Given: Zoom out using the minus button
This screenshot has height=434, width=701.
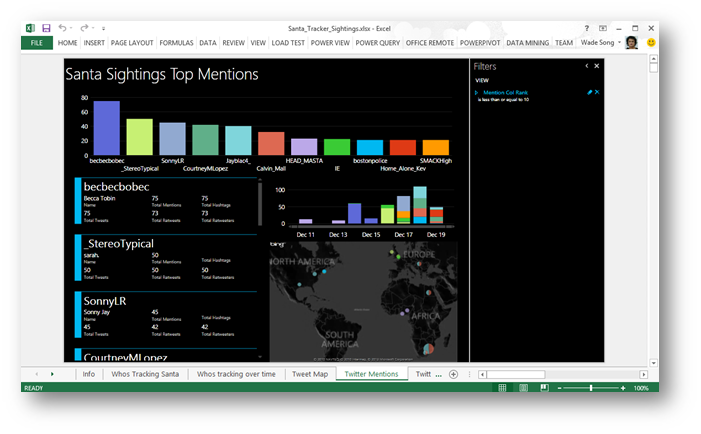Looking at the screenshot, I should pyautogui.click(x=559, y=388).
